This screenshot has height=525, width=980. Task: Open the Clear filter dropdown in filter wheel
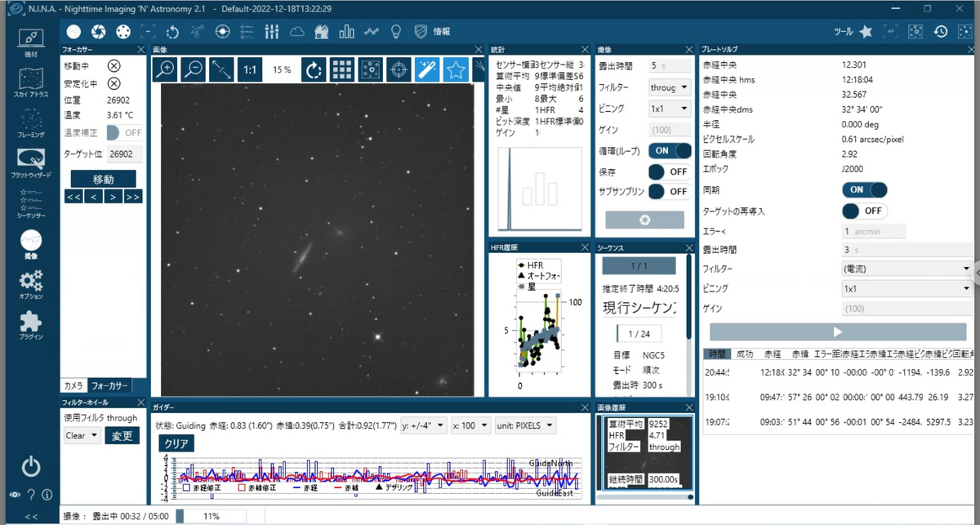82,436
